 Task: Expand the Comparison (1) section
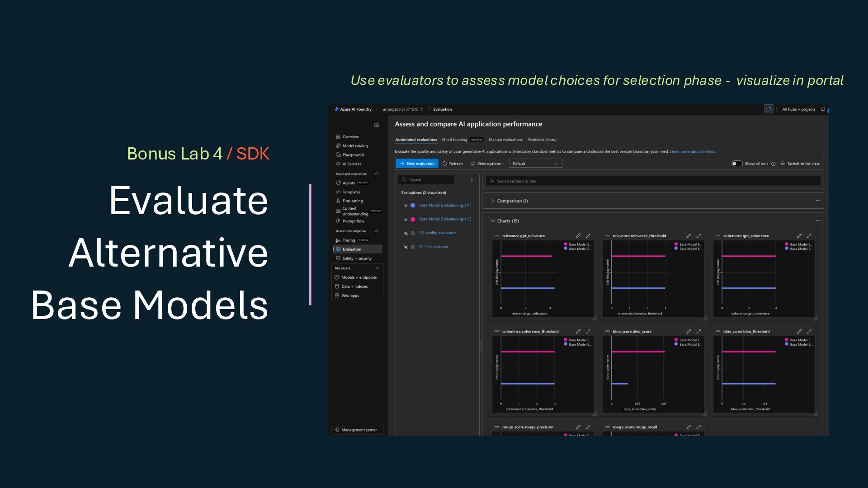point(493,201)
